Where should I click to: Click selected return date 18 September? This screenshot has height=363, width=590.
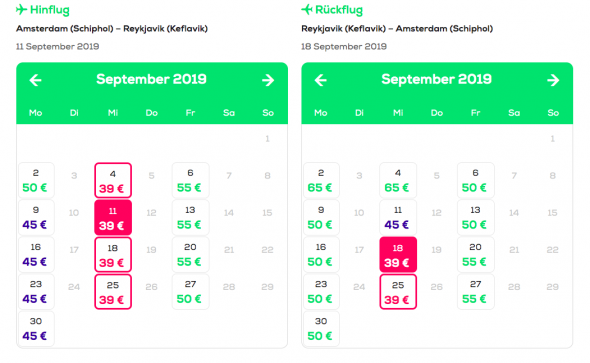tap(398, 254)
